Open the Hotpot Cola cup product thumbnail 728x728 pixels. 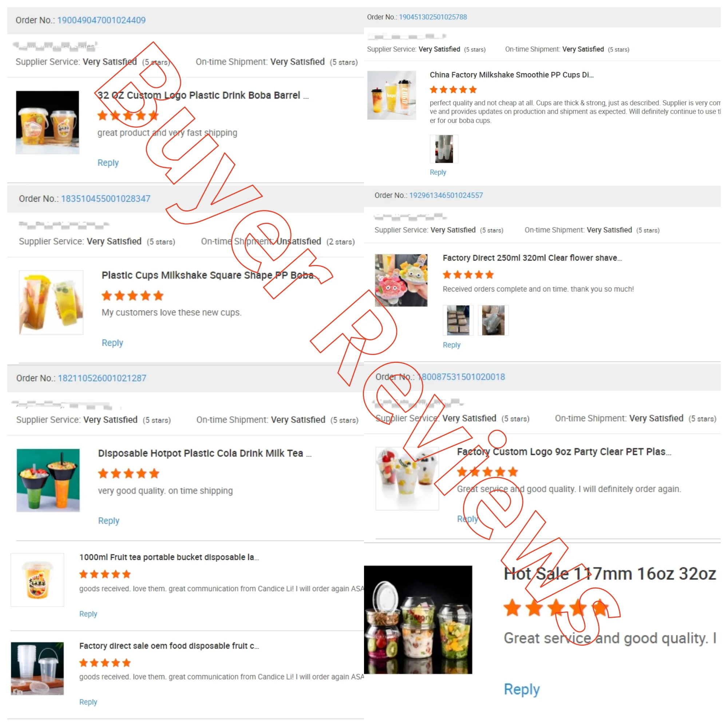click(48, 480)
